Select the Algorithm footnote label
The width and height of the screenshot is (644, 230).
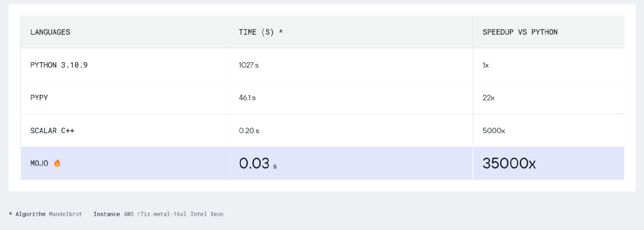click(30, 214)
